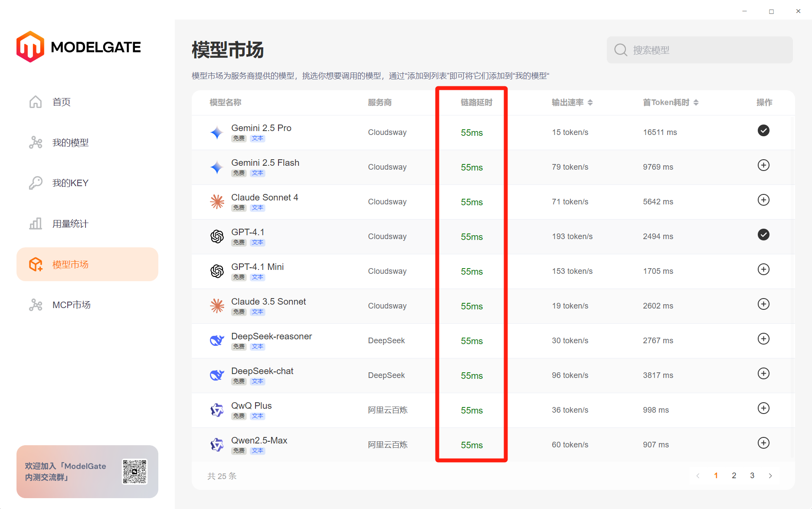Screen dimensions: 812x509
Task: Click the DeepSeek-chat whale icon
Action: point(216,375)
